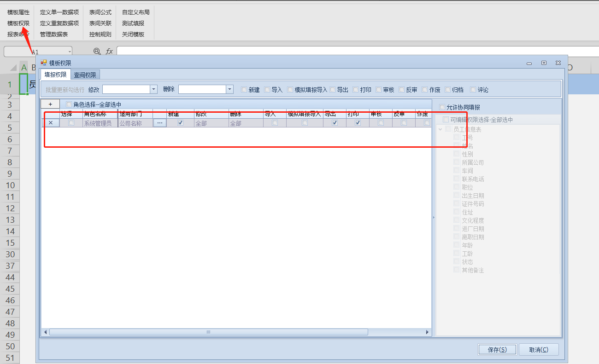Click the cell name box showing A1

[38, 52]
